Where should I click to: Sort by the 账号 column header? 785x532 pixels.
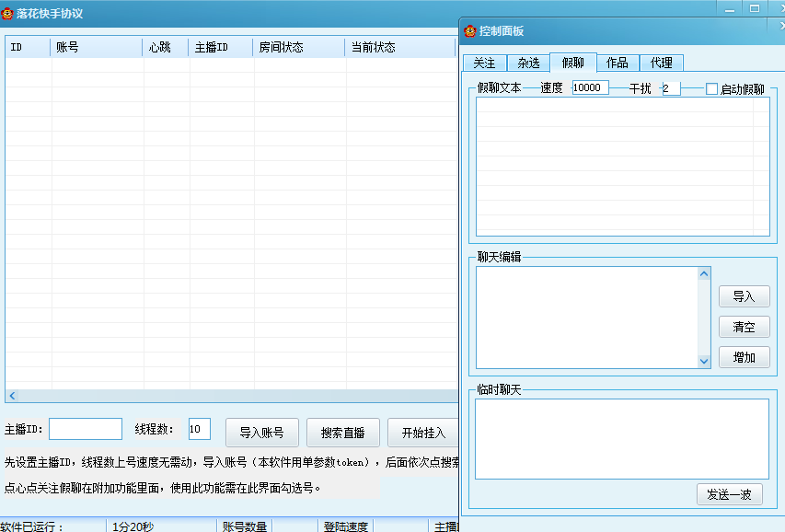coord(96,47)
